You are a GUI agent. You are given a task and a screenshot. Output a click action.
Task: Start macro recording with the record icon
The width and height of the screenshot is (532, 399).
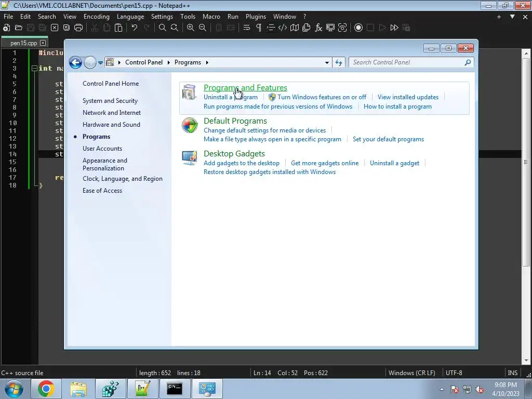[358, 28]
